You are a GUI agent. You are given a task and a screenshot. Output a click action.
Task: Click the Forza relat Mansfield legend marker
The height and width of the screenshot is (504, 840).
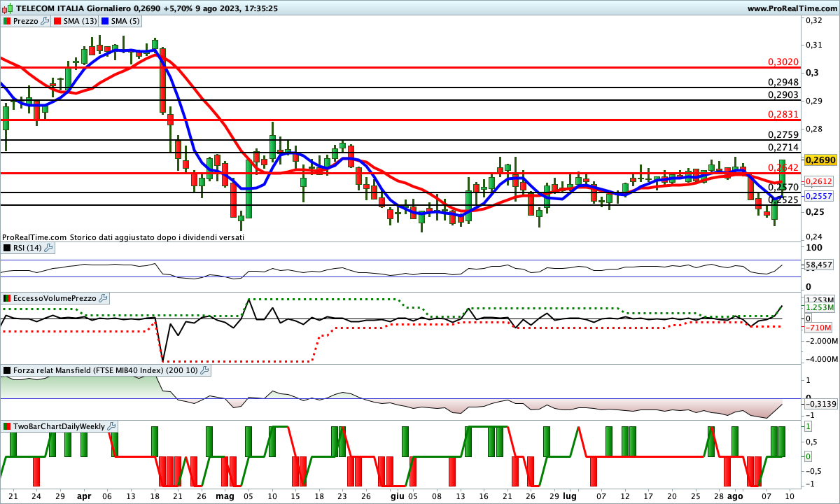pos(7,370)
